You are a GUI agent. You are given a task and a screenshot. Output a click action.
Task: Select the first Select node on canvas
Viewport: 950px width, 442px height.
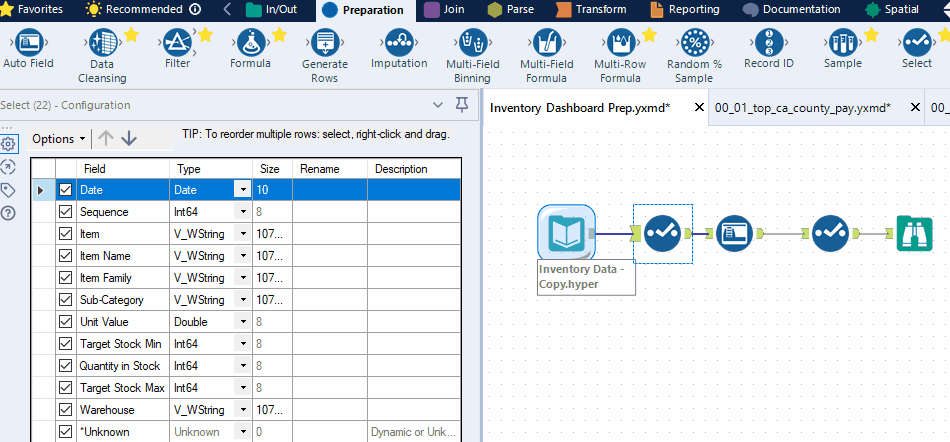tap(662, 233)
